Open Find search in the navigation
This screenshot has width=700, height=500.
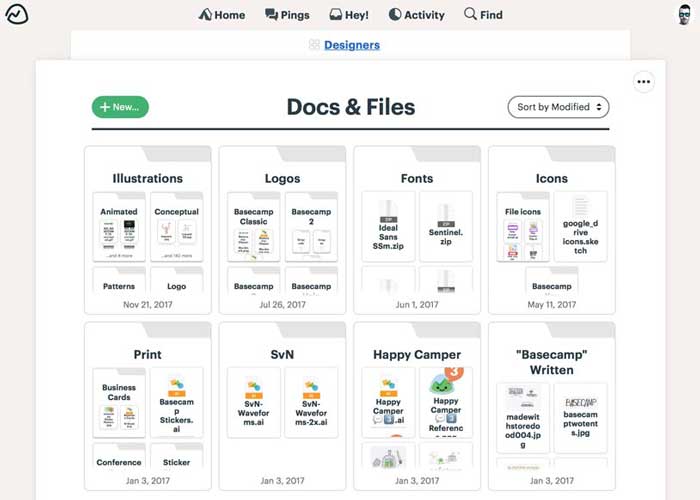[483, 15]
